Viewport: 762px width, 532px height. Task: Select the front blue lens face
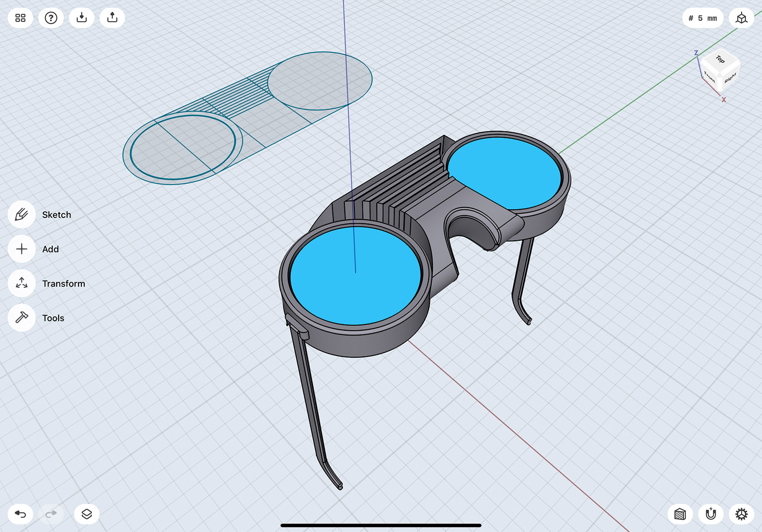356,276
